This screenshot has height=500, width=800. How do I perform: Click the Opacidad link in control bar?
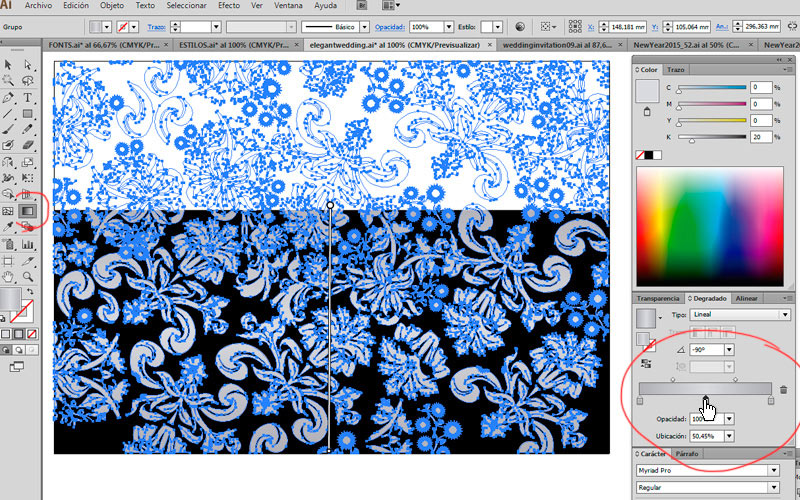coord(390,27)
